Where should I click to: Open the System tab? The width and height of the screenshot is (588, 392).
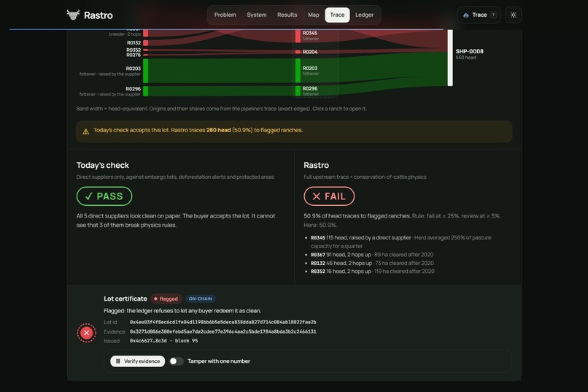click(257, 15)
